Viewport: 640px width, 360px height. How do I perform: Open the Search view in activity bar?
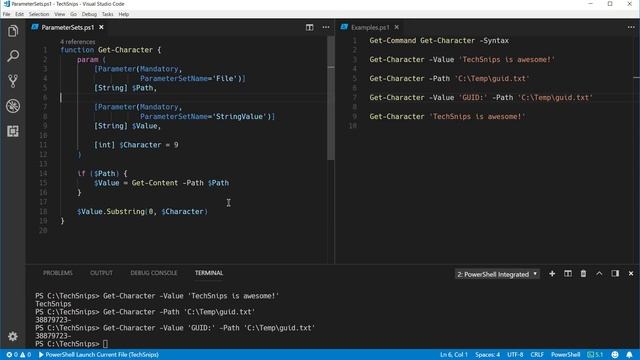(x=13, y=56)
